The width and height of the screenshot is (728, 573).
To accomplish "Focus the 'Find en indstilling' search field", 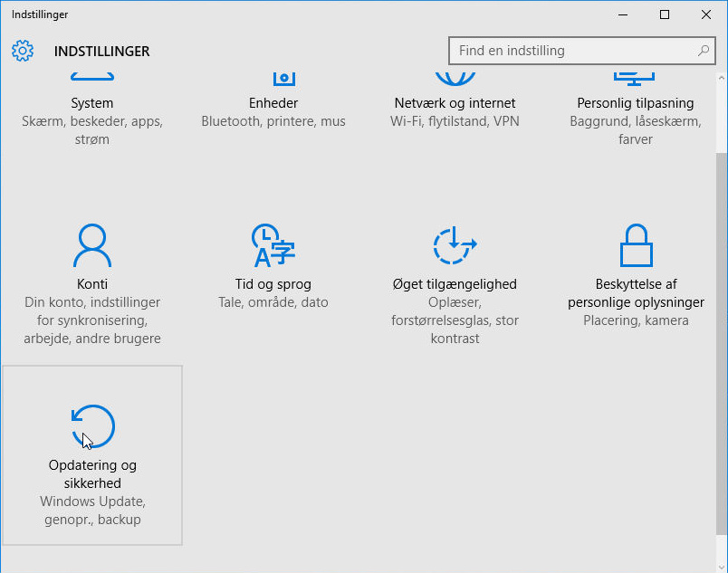I will point(570,51).
